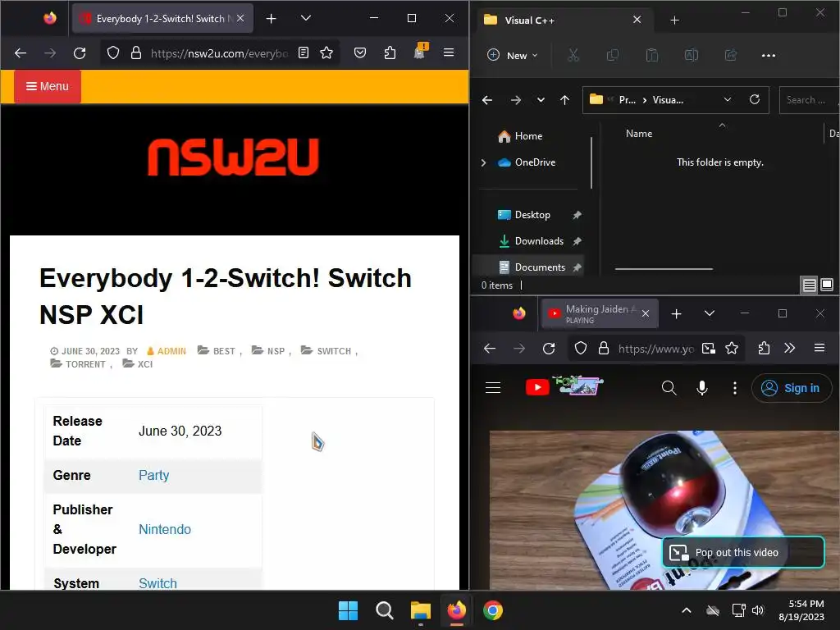Go back in File Explorer
This screenshot has width=840, height=630.
click(487, 99)
